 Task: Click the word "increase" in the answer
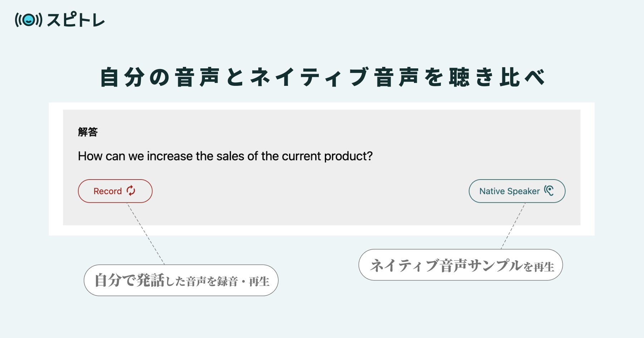click(x=170, y=156)
